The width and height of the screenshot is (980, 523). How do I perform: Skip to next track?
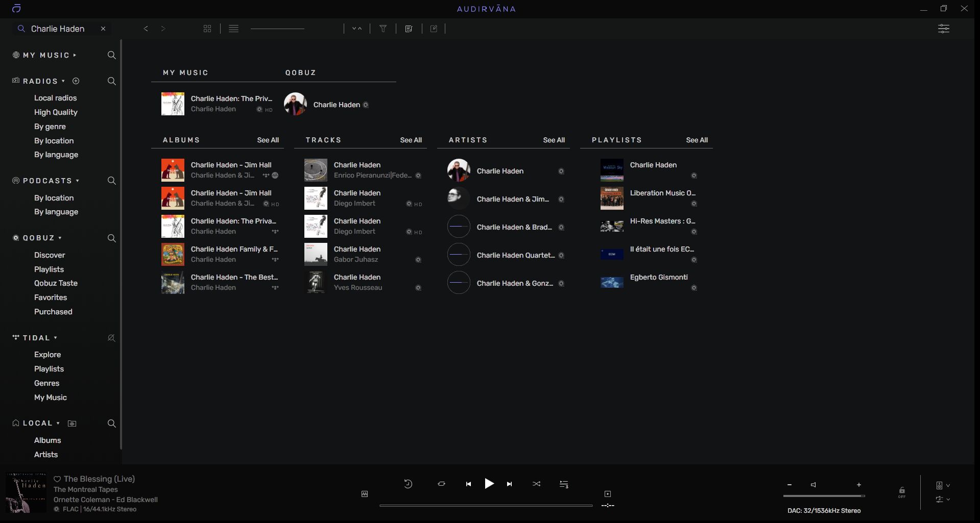coord(509,484)
